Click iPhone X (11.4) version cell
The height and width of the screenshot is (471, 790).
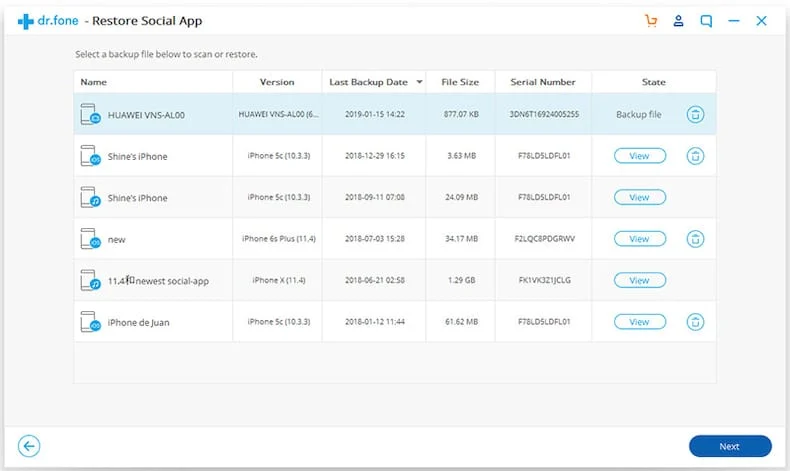pos(279,280)
